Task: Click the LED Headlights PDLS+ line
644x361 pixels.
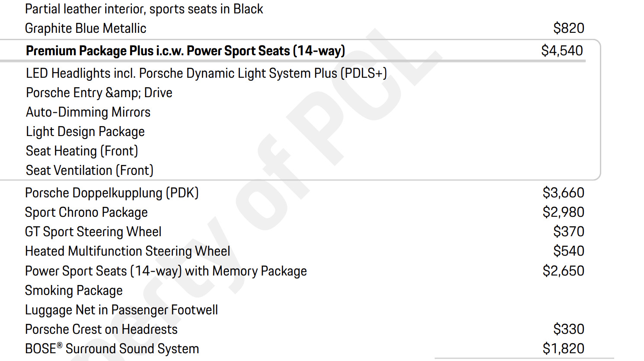Action: coord(206,73)
